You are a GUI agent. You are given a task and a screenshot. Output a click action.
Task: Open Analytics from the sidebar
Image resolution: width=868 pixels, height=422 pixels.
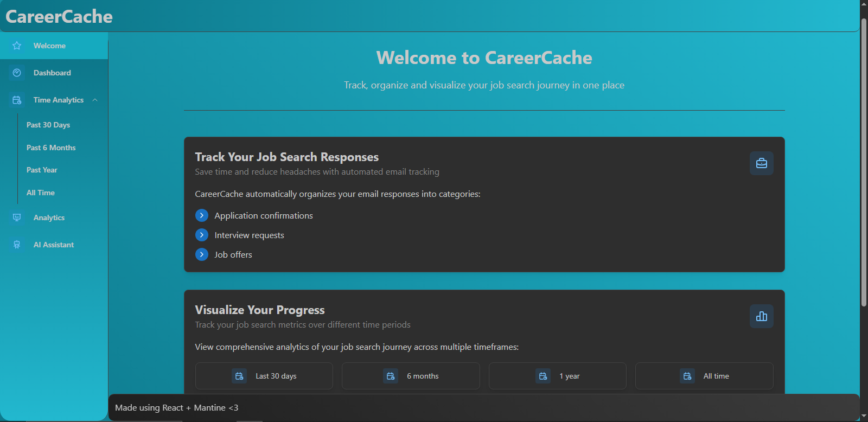click(x=54, y=218)
